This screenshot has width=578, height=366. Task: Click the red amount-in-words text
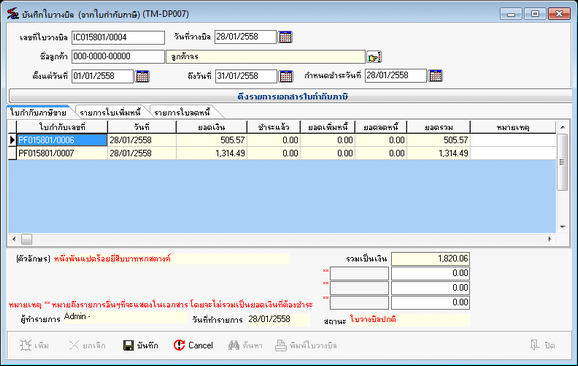click(x=112, y=259)
